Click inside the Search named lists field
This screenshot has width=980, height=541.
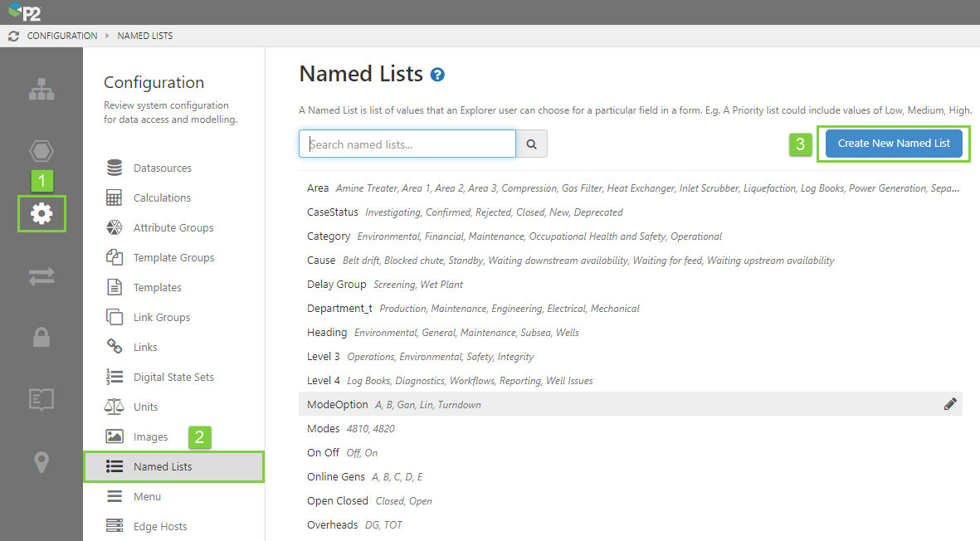click(x=407, y=144)
